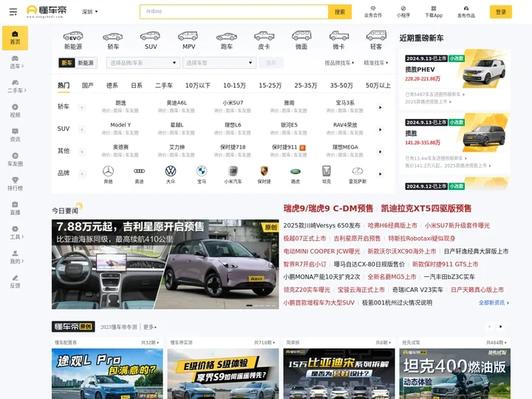532x399 pixels.
Task: Expand 选车 in the sidebar
Action: [x=16, y=62]
